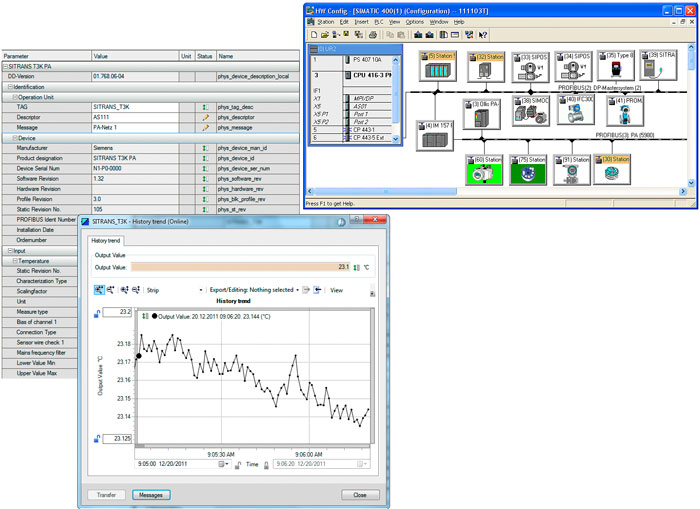The height and width of the screenshot is (509, 700).
Task: Click the TAG value field SITRANS_T3K
Action: (x=135, y=107)
